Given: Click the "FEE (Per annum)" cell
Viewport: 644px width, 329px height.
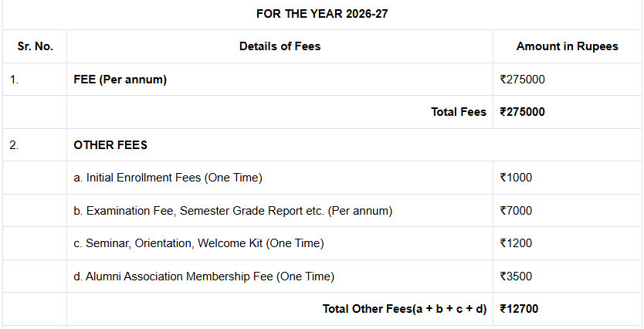Looking at the screenshot, I should tap(120, 79).
